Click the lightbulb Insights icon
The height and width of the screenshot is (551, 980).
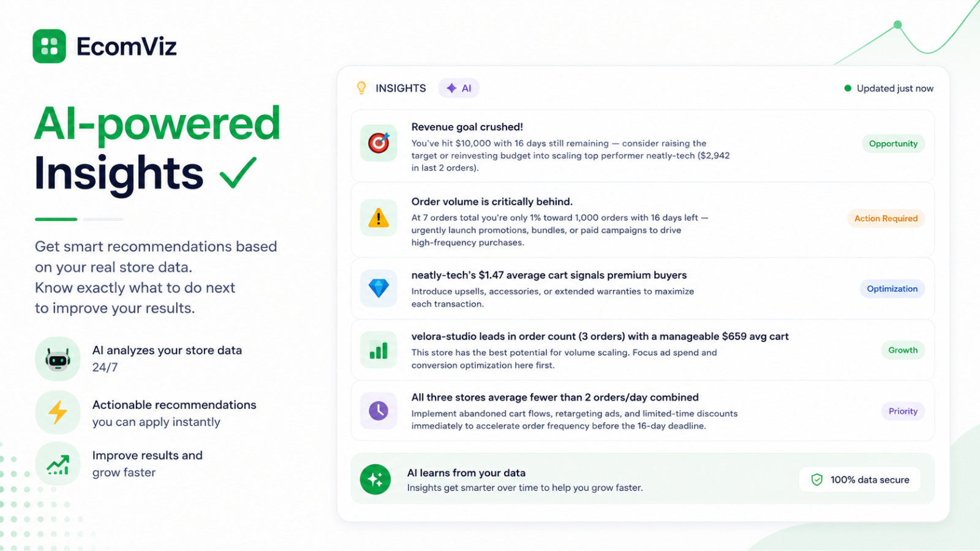361,88
